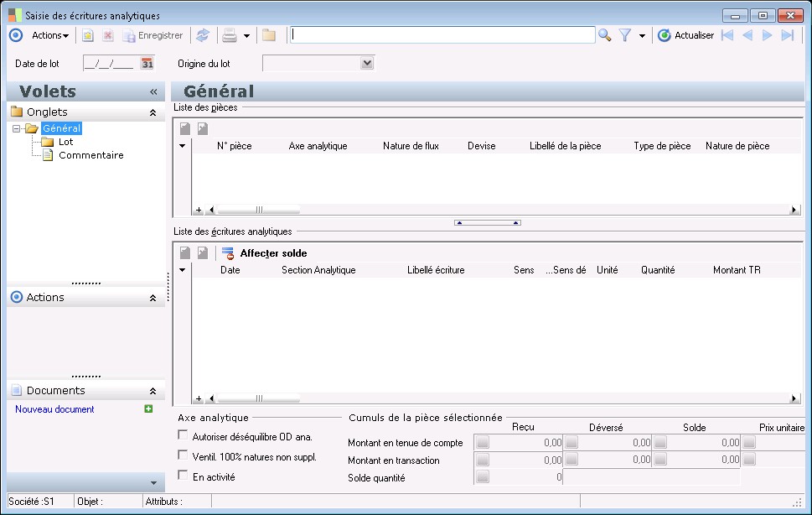Click the folder icon in toolbar
Screen dimensions: 812x515
(268, 35)
